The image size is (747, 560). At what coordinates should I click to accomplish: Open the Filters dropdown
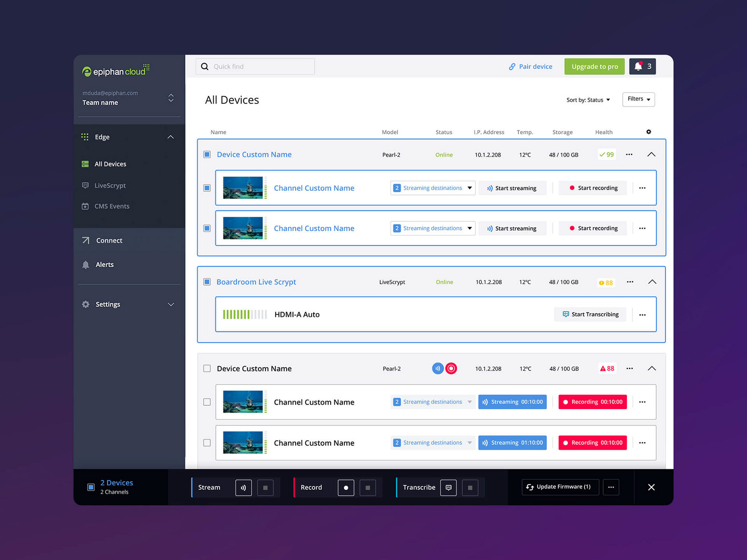point(638,99)
